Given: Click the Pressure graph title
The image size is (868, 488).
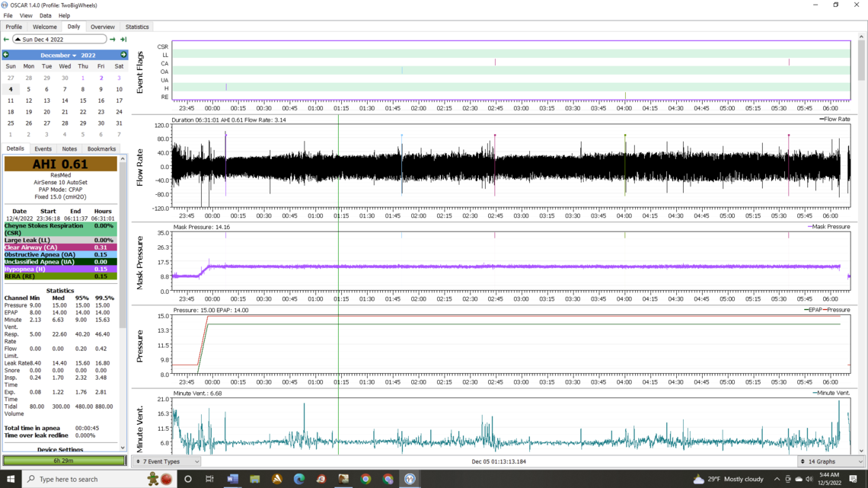Looking at the screenshot, I should point(139,346).
